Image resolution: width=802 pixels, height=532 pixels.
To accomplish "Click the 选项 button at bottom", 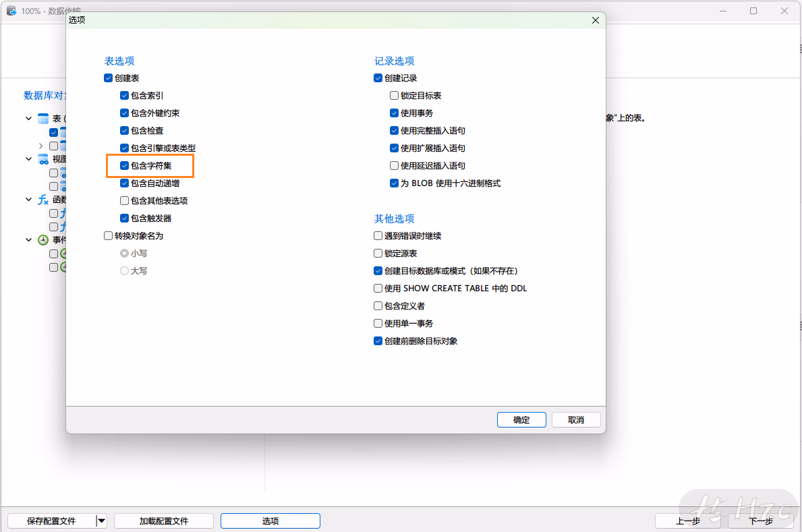I will click(270, 521).
